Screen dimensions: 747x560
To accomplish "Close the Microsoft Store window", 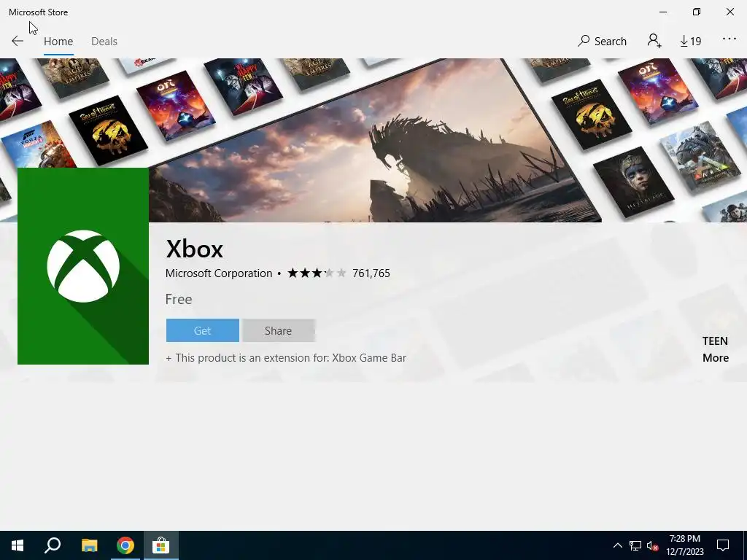I will click(x=729, y=12).
